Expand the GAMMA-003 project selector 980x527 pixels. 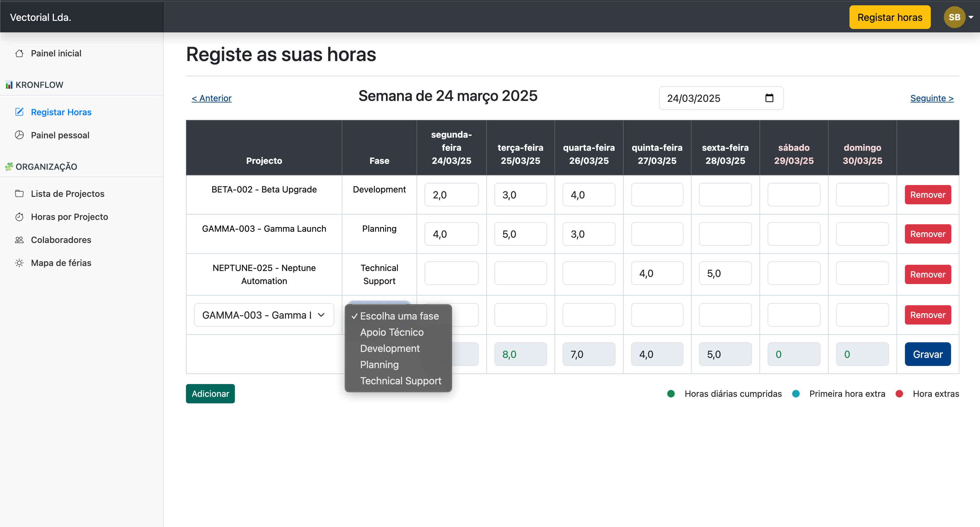264,315
